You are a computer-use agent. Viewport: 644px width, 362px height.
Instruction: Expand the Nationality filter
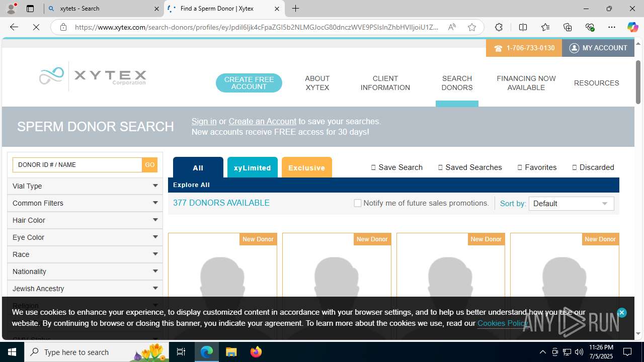[x=85, y=271]
